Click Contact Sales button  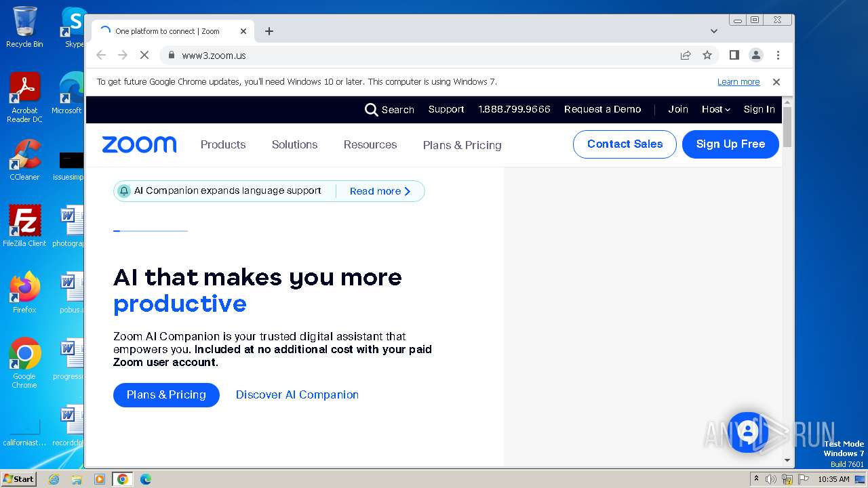pyautogui.click(x=625, y=144)
